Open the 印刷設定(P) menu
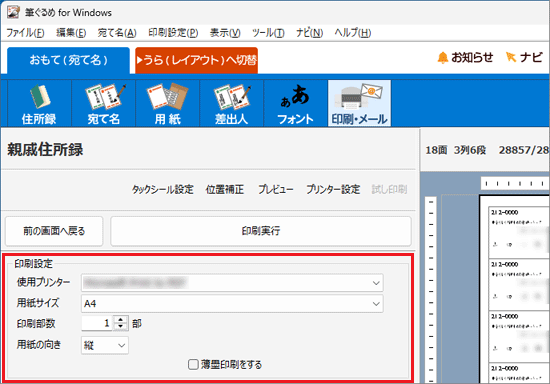The width and height of the screenshot is (550, 384). point(173,33)
